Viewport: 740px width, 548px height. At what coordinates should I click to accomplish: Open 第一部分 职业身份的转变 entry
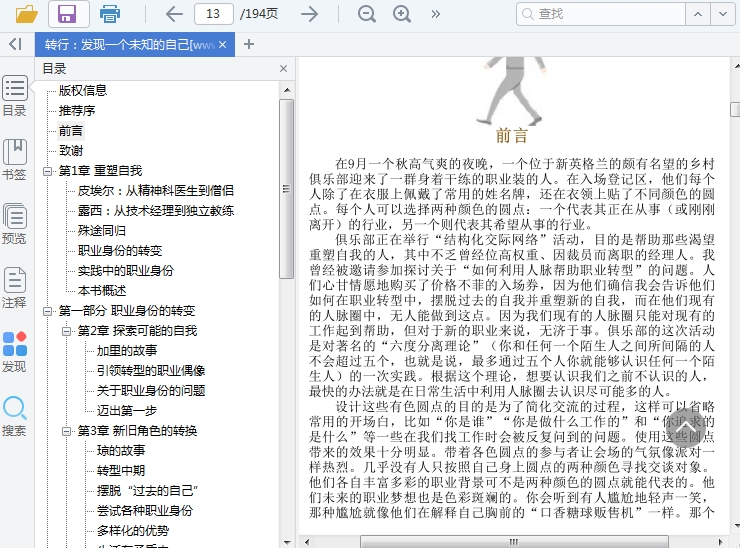[x=126, y=311]
